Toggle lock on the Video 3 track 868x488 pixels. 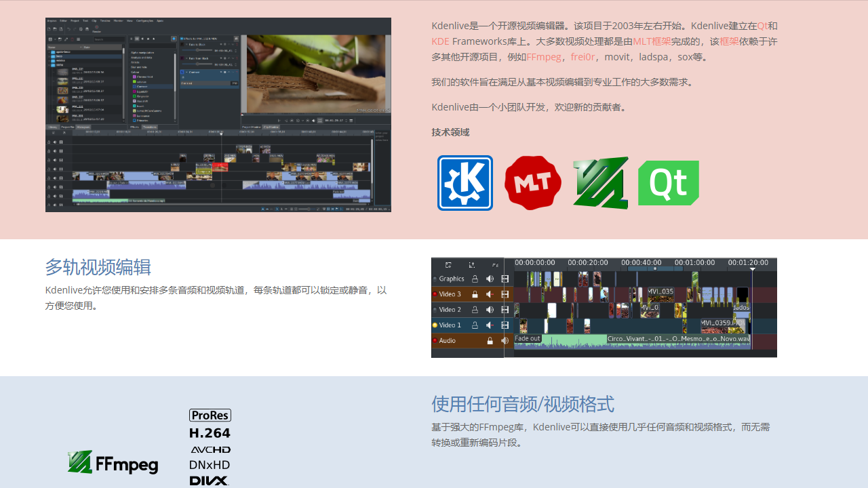tap(475, 294)
